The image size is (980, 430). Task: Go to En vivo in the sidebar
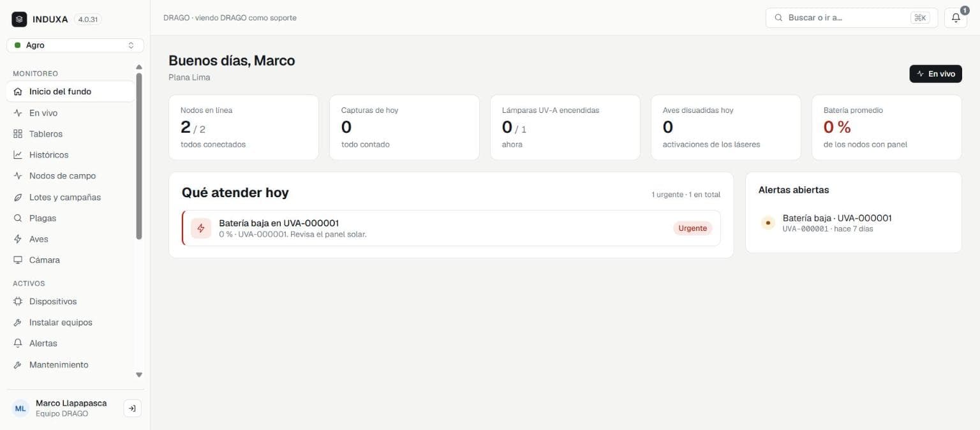[70, 113]
